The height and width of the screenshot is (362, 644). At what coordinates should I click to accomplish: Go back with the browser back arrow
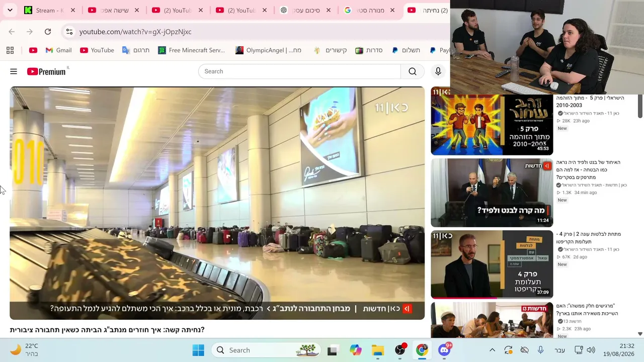click(x=12, y=32)
